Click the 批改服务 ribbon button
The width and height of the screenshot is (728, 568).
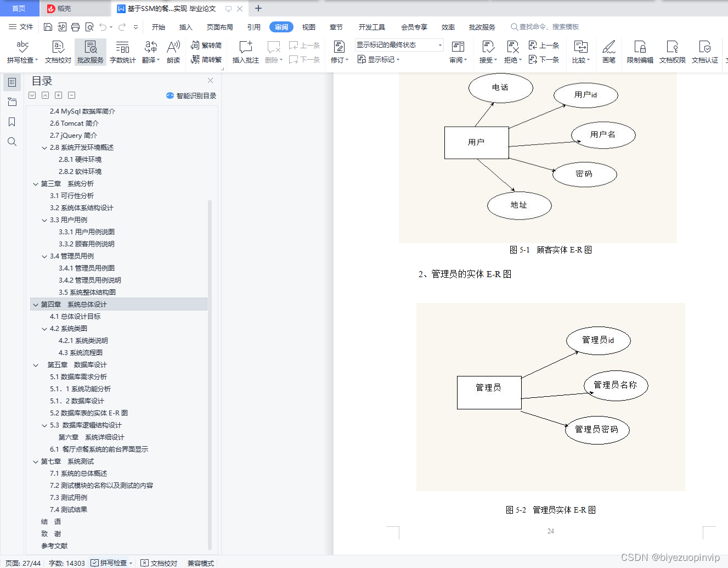[90, 52]
